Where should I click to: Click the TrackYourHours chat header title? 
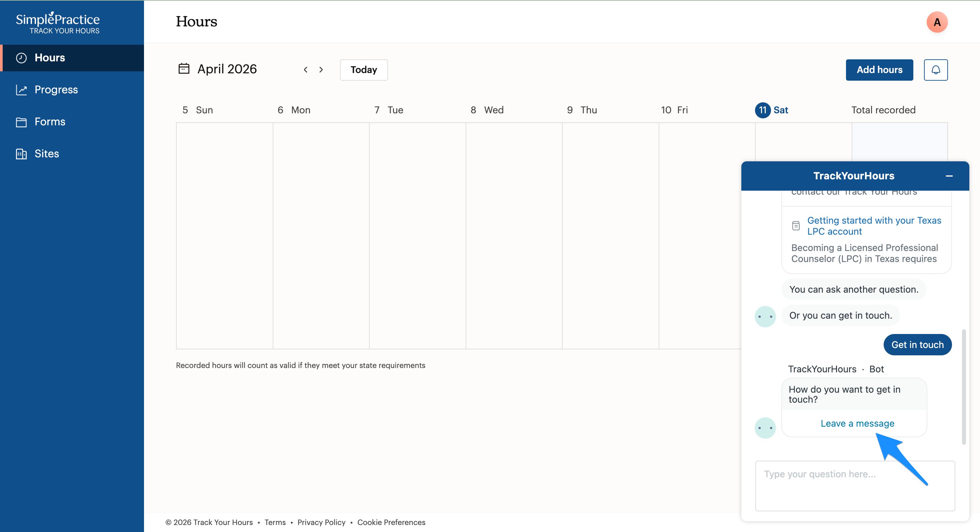click(854, 176)
